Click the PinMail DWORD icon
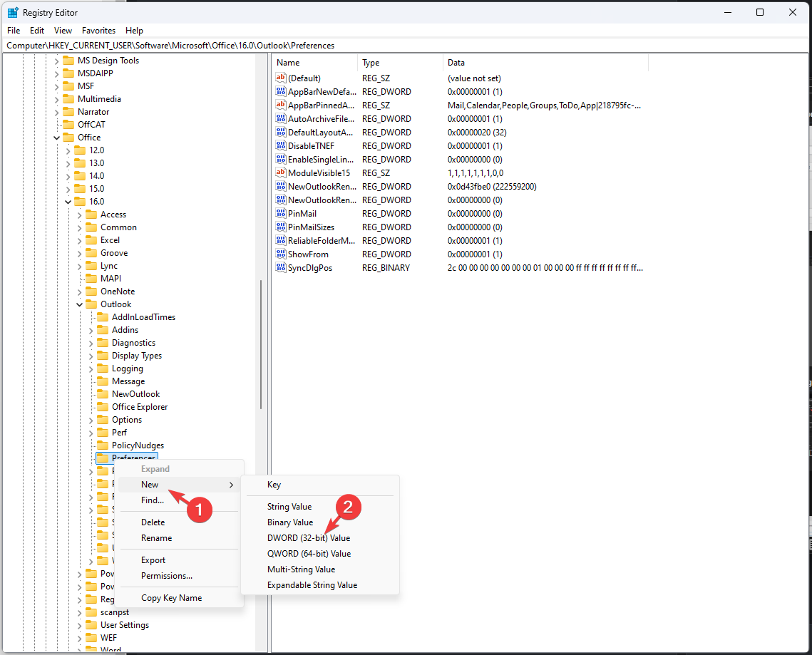This screenshot has width=812, height=655. pyautogui.click(x=281, y=213)
